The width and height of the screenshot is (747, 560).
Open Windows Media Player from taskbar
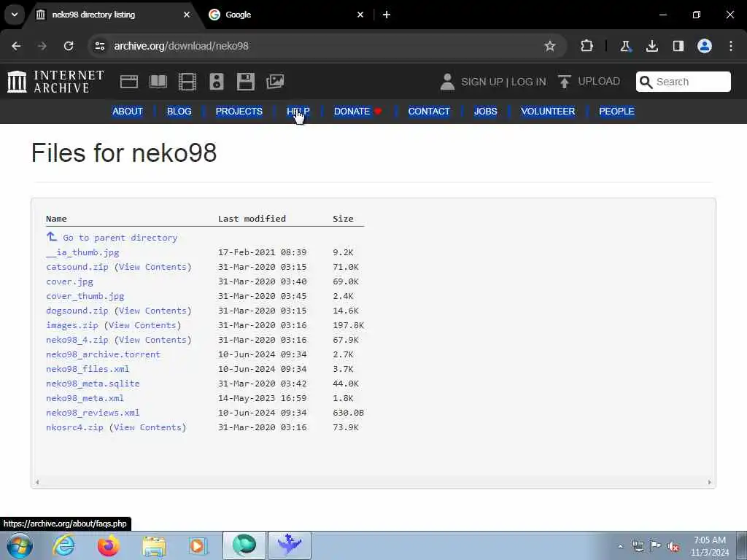coord(197,545)
